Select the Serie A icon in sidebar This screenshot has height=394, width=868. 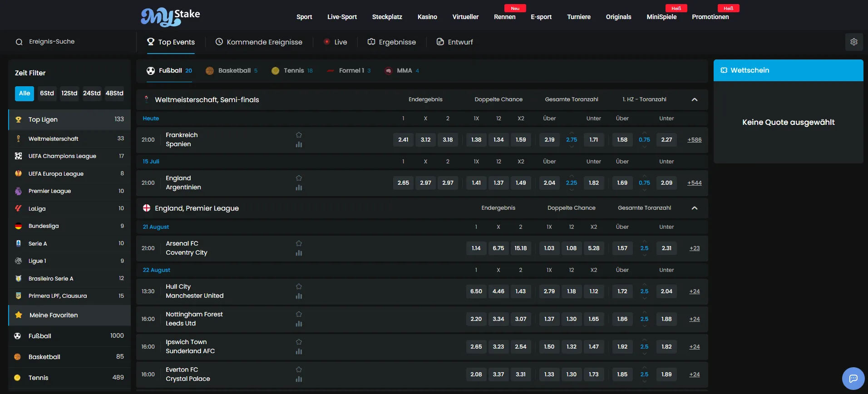(18, 243)
